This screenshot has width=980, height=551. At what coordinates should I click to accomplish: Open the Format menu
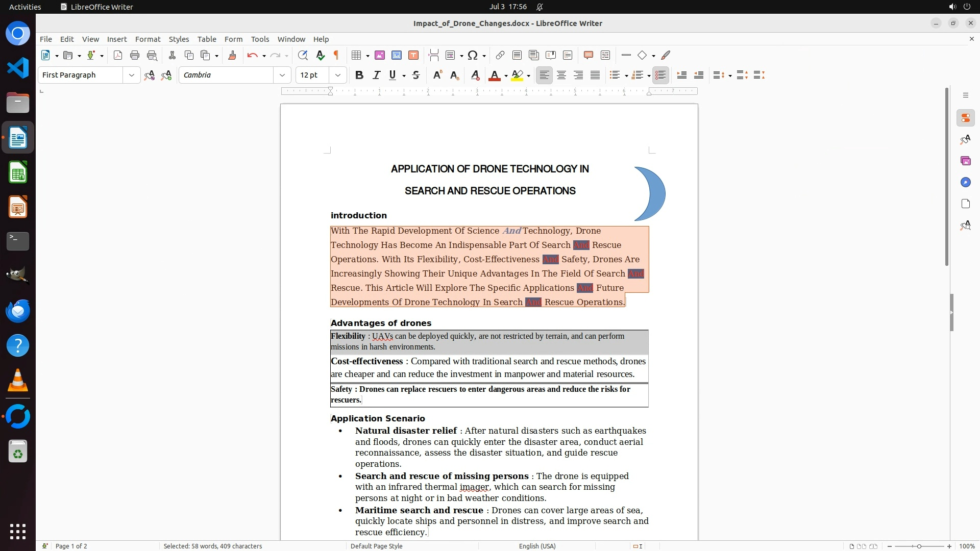click(148, 39)
